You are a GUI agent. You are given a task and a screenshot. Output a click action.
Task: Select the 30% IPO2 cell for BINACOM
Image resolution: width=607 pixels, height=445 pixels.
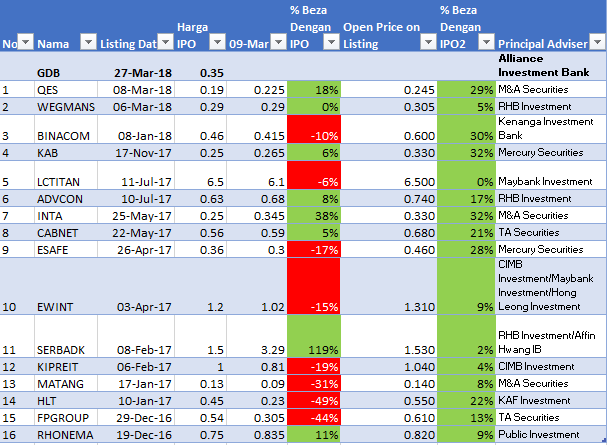(x=466, y=129)
